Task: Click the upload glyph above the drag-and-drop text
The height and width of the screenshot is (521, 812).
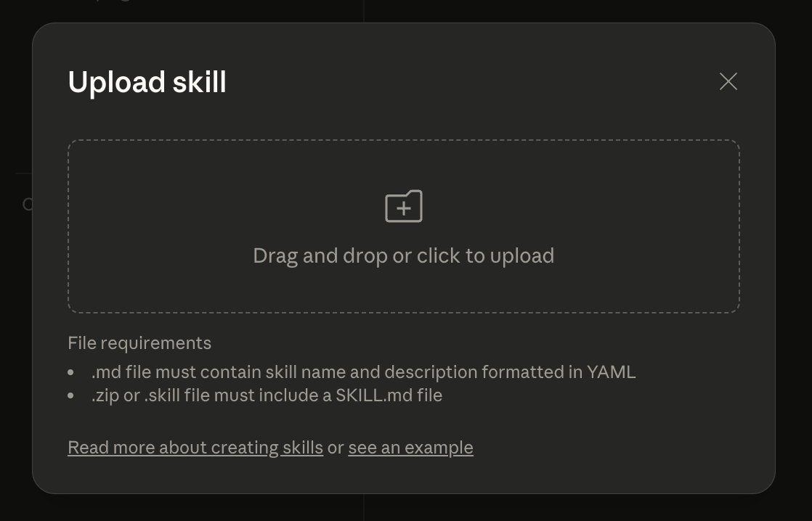Action: [404, 206]
